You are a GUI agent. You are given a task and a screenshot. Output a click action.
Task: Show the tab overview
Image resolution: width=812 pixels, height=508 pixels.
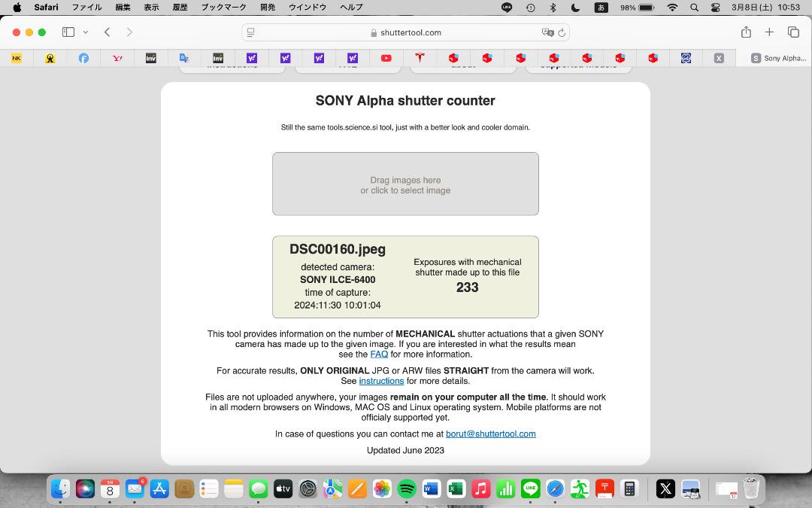(x=793, y=32)
